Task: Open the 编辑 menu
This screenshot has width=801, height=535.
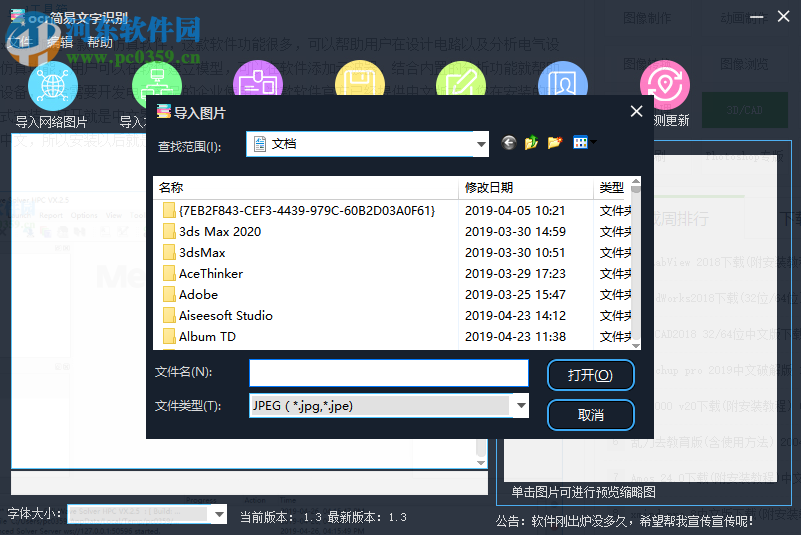Action: (x=60, y=42)
